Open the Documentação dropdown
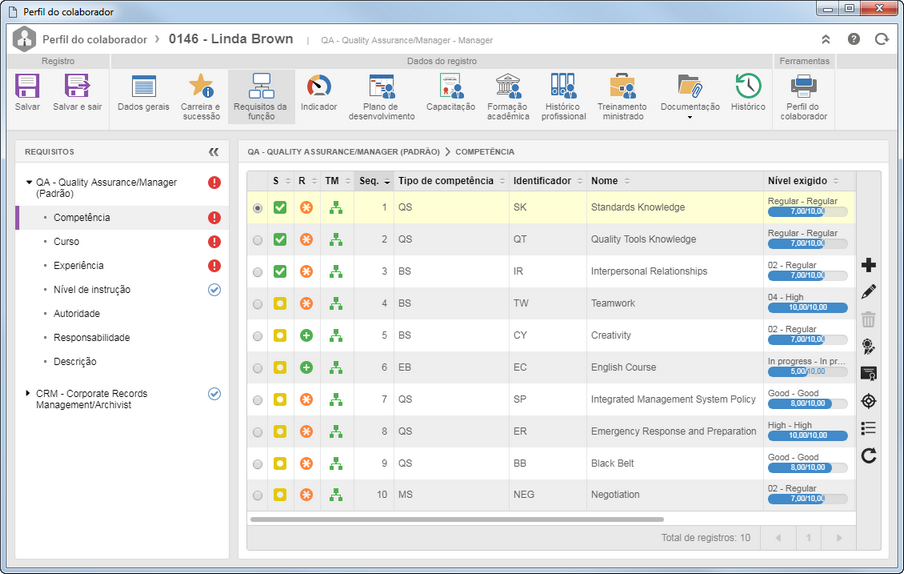Viewport: 904px width, 574px height. point(690,97)
